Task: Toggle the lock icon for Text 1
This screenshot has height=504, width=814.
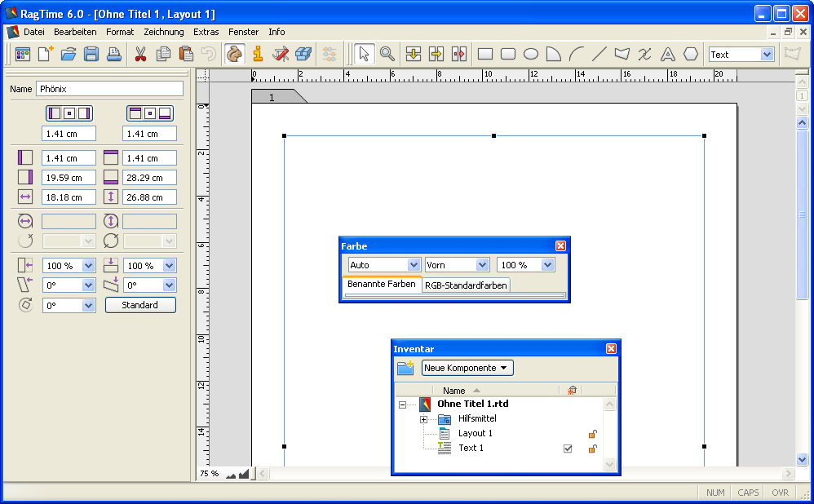Action: tap(593, 449)
